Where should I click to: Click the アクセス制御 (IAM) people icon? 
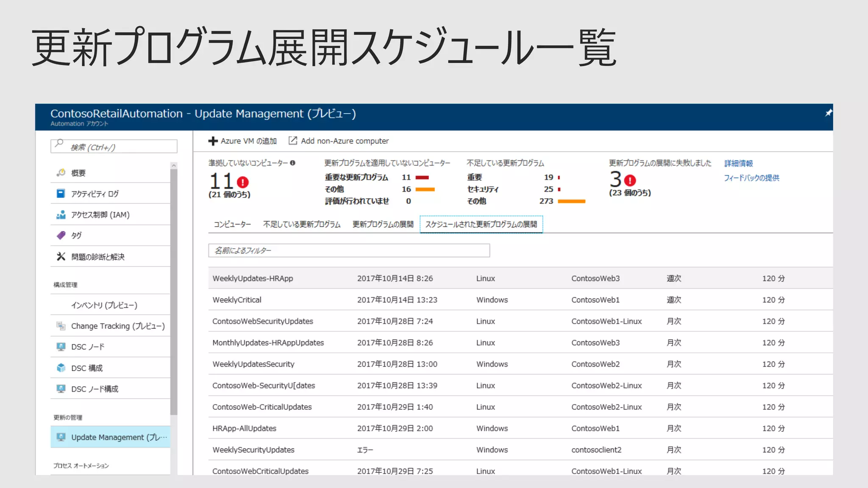[x=61, y=215]
